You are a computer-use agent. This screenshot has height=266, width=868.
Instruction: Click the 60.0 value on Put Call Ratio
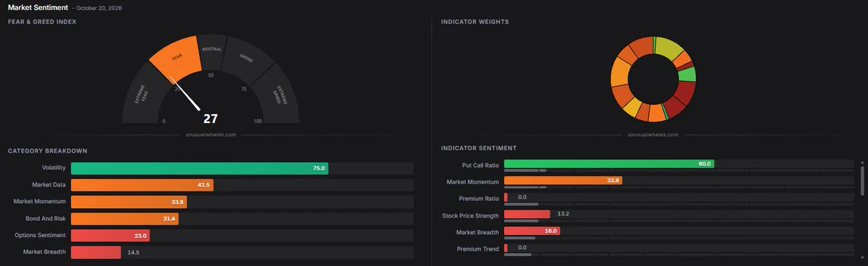click(705, 164)
